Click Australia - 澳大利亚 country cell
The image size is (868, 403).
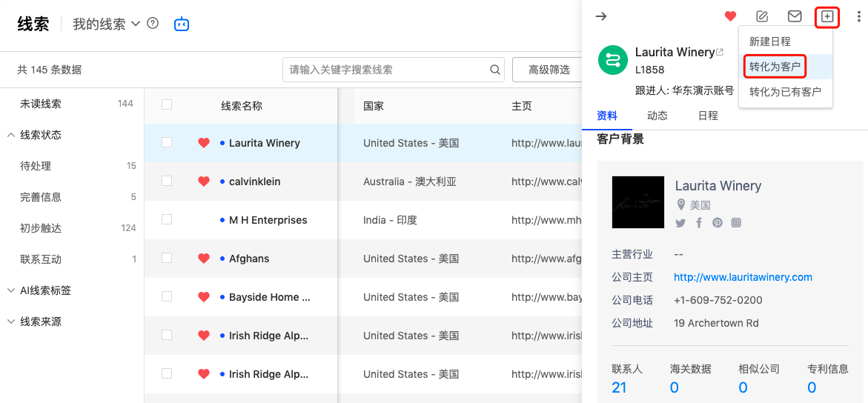pyautogui.click(x=410, y=181)
